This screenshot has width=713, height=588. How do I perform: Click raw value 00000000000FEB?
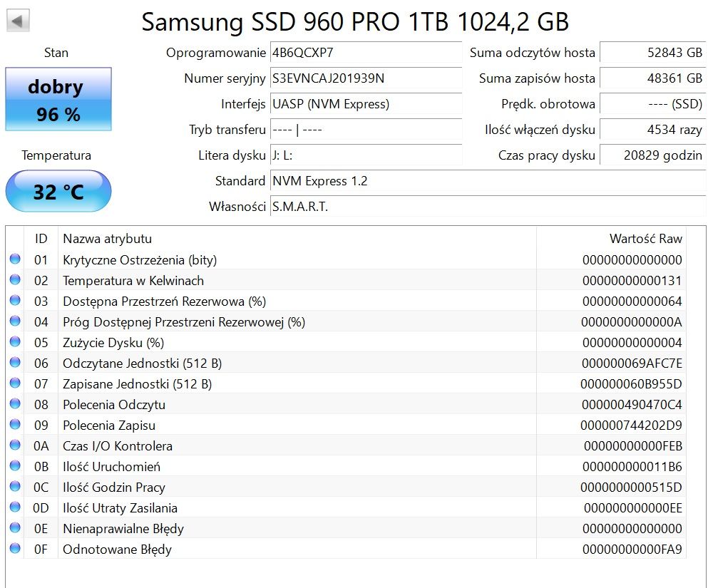point(633,445)
